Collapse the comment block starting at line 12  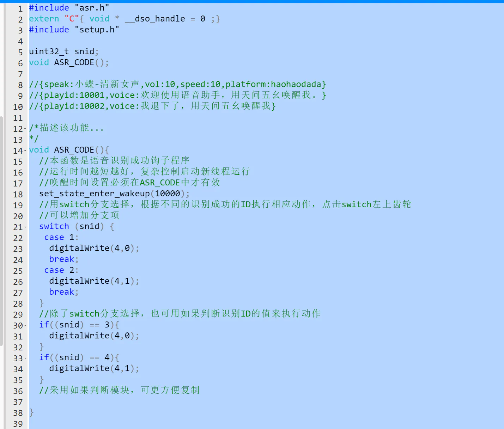tap(25, 129)
